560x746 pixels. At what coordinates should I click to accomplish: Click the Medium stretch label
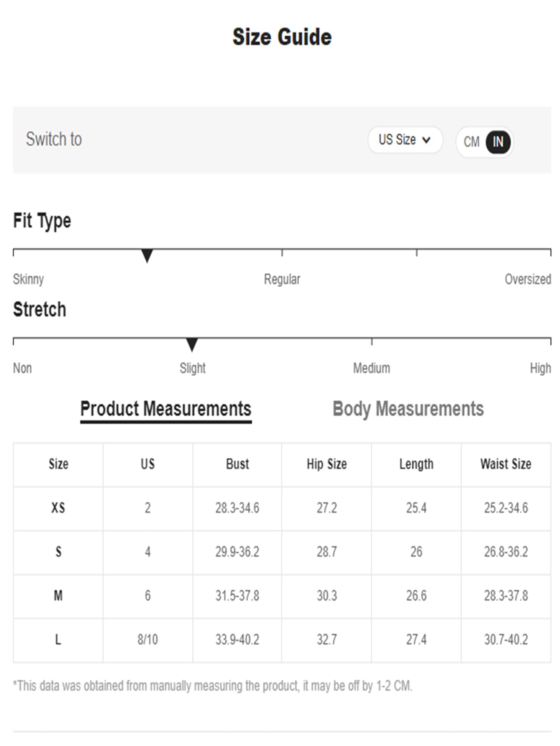pyautogui.click(x=372, y=368)
